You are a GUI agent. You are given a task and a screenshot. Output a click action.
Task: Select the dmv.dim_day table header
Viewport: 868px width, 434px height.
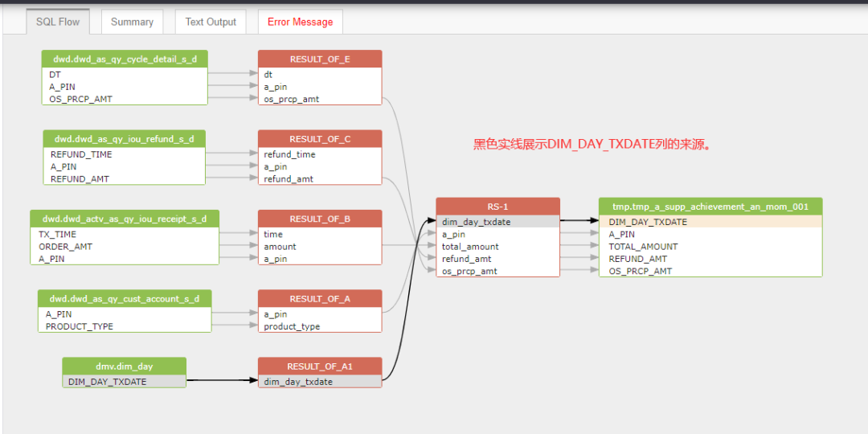tap(124, 366)
